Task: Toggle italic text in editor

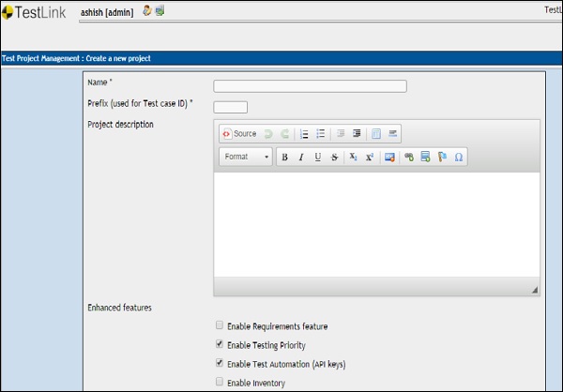Action: [301, 158]
